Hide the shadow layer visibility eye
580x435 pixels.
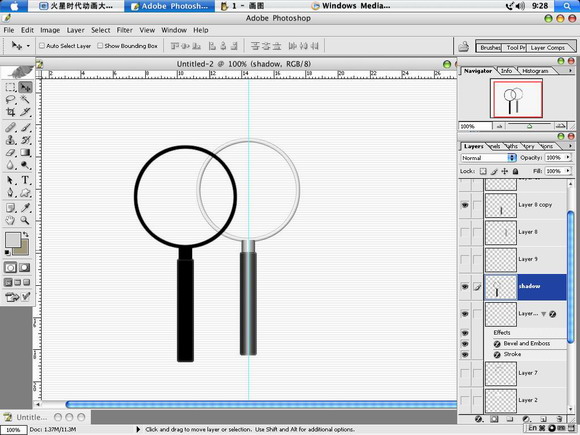[465, 287]
